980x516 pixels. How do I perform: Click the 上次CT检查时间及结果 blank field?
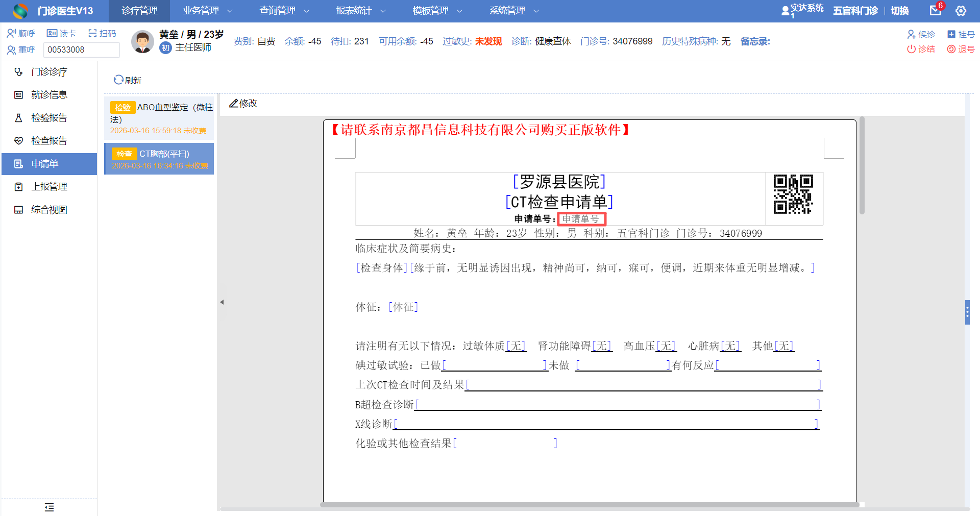pos(644,385)
